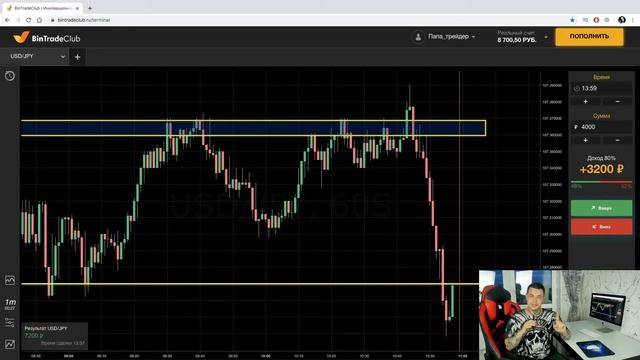Change the 1m timeframe selector

[10, 304]
